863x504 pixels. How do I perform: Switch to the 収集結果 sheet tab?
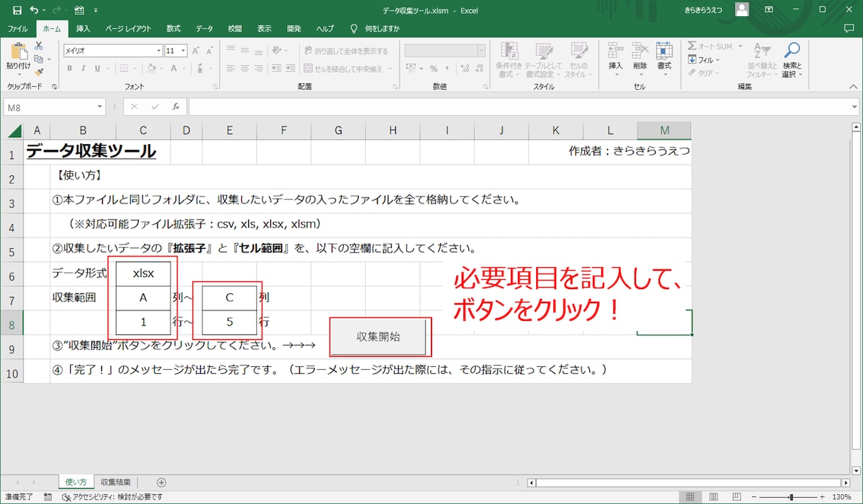(115, 482)
